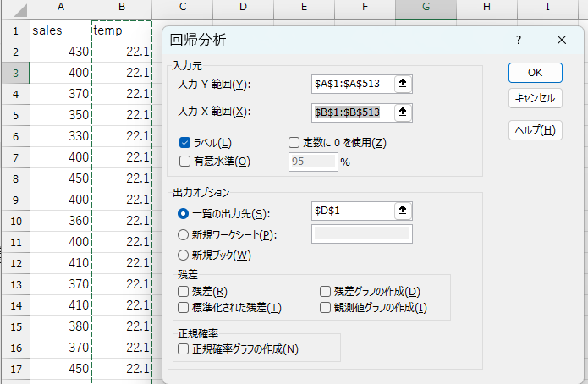Click the dialog help question mark

click(518, 40)
